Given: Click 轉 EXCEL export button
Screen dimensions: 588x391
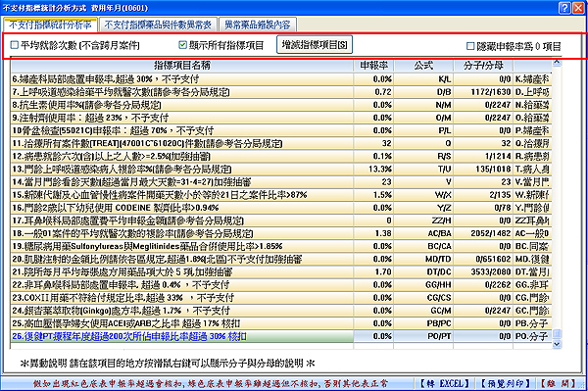Looking at the screenshot, I should coord(444,383).
